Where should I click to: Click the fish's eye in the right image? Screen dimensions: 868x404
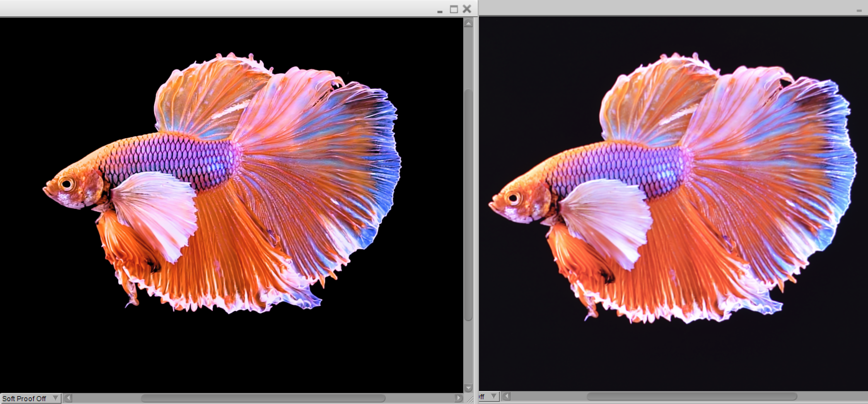point(514,198)
